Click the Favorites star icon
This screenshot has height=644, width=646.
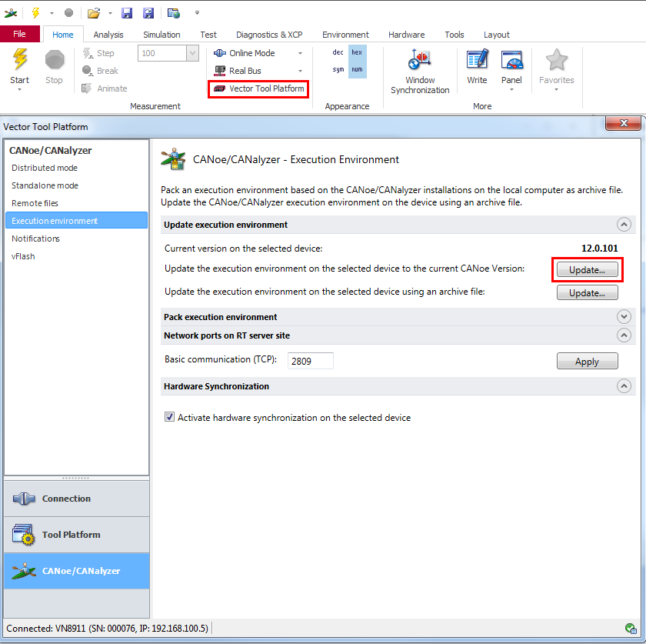point(556,61)
